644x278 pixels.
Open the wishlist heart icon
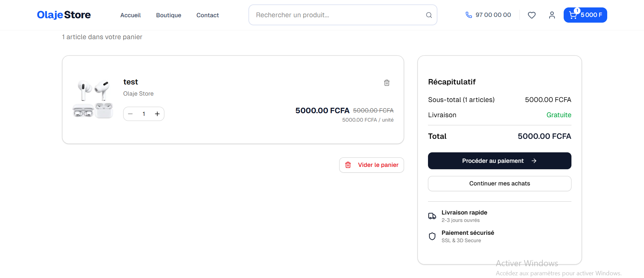(532, 15)
